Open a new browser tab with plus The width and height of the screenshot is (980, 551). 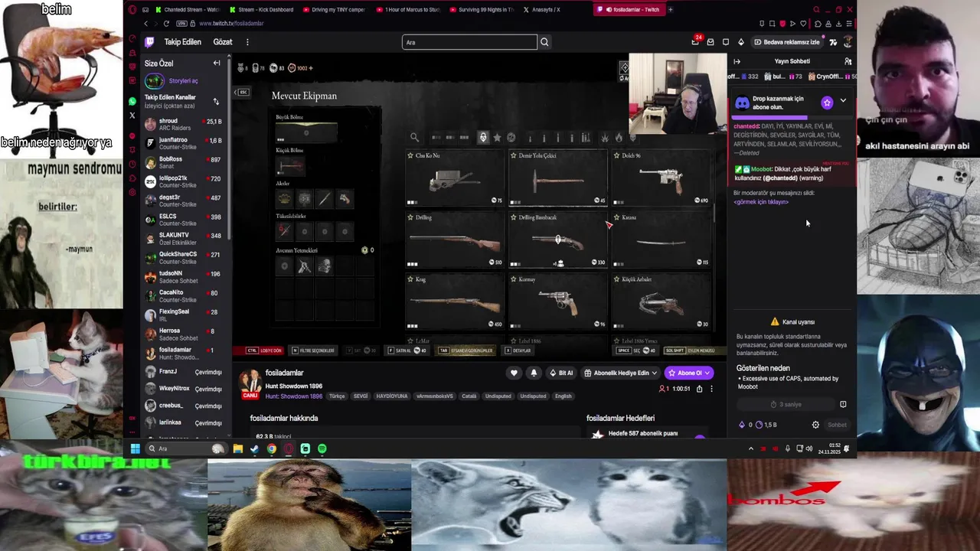pos(671,10)
